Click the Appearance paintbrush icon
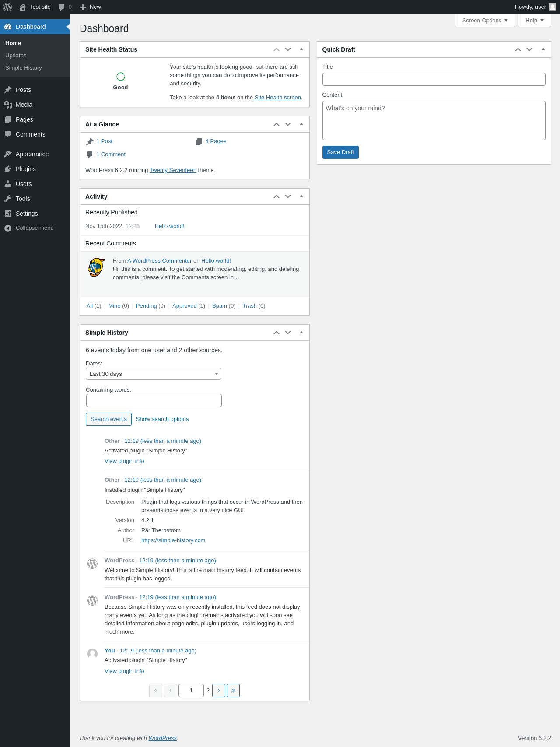Screen dimensions: 560x747 8,154
